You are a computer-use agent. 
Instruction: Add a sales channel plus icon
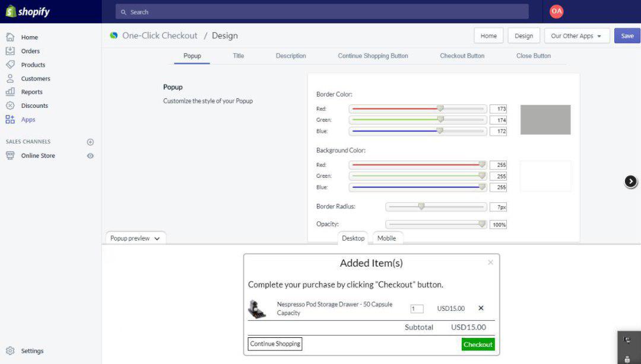90,142
